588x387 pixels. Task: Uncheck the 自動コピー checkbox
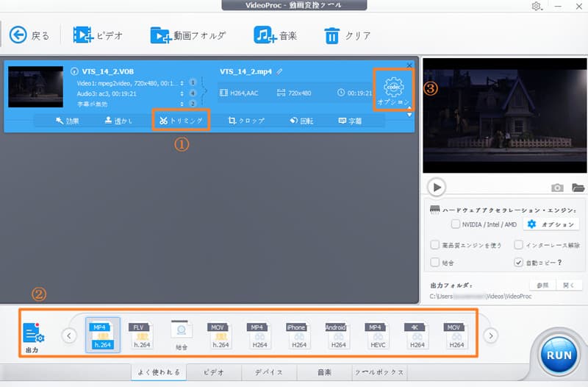pos(518,262)
